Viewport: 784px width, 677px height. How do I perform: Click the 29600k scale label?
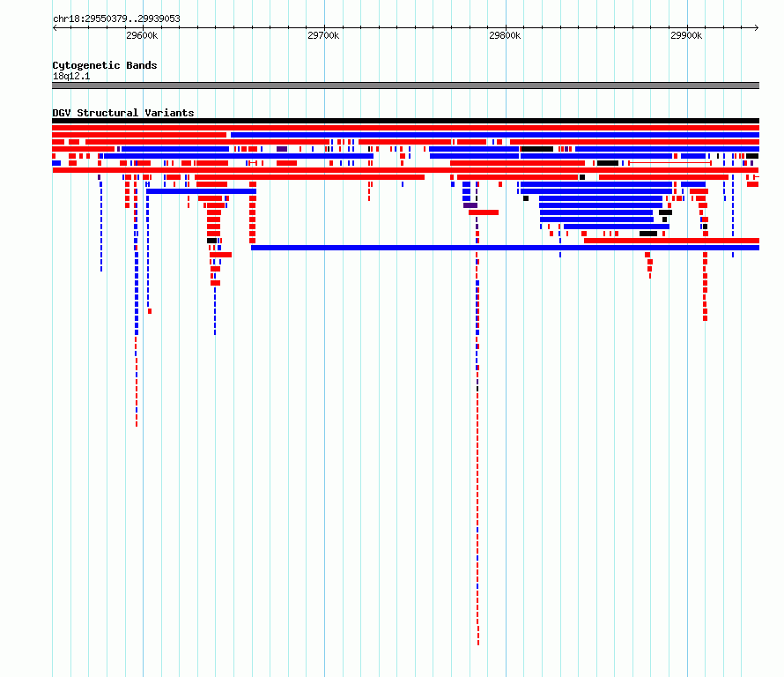(142, 35)
